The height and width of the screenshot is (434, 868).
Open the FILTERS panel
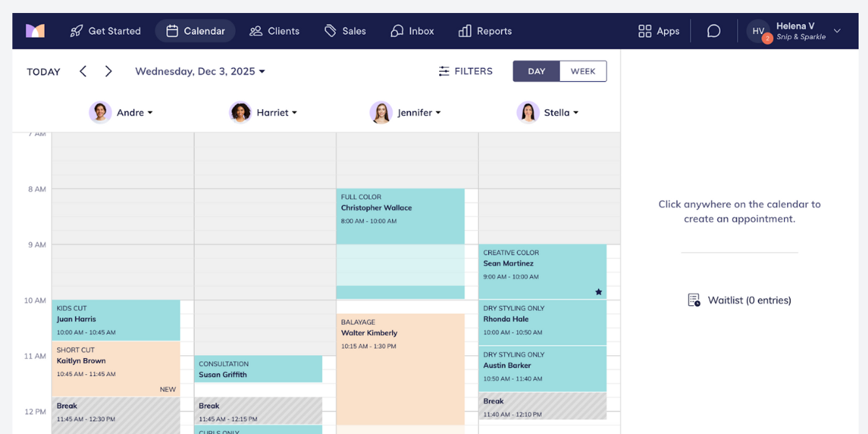pyautogui.click(x=465, y=71)
